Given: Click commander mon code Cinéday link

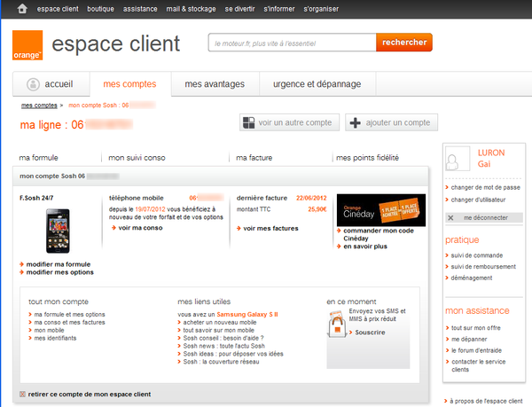Looking at the screenshot, I should point(379,234).
